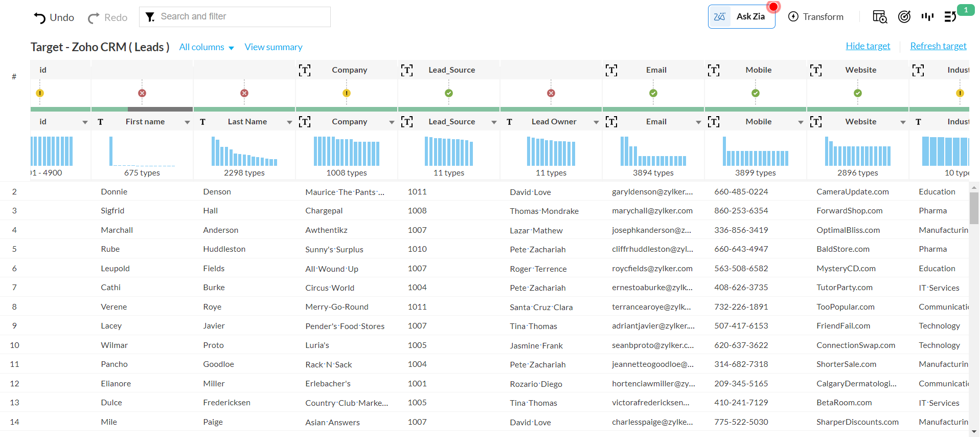Screen dimensions: 980x437
Task: Click red error status above Last Name column
Action: pos(244,93)
